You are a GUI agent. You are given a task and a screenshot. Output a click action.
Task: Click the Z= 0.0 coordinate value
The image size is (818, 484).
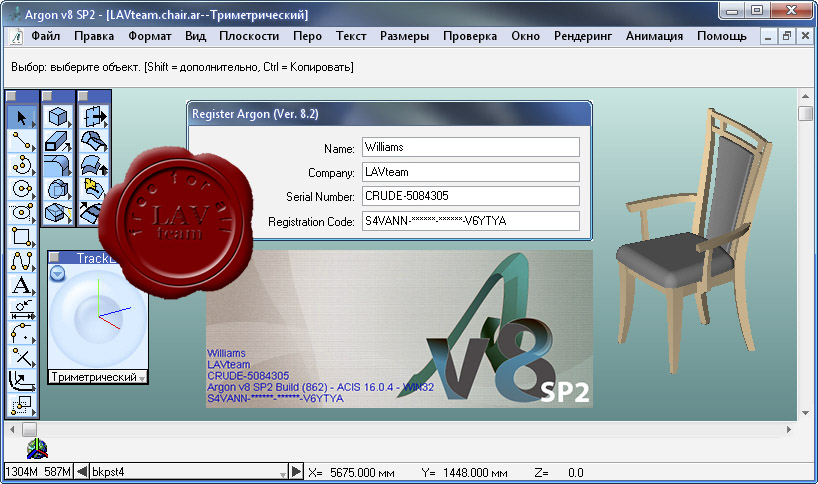[576, 473]
